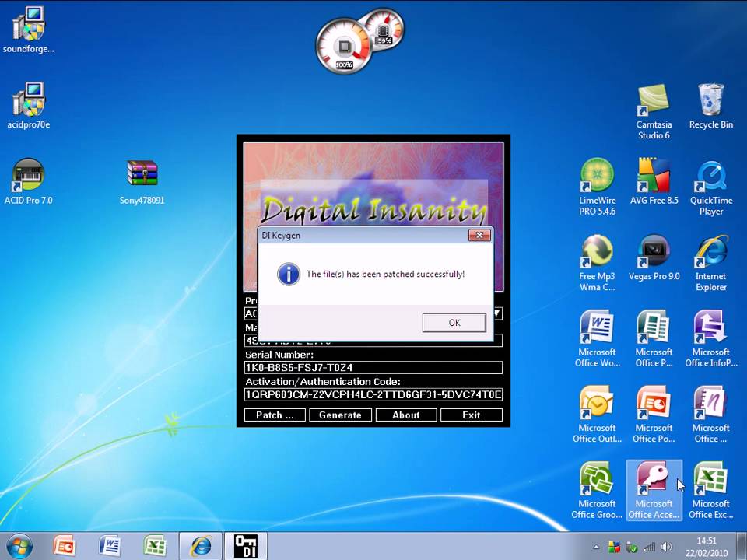Select the Vegas Pro 9.0 shortcut

(x=654, y=257)
